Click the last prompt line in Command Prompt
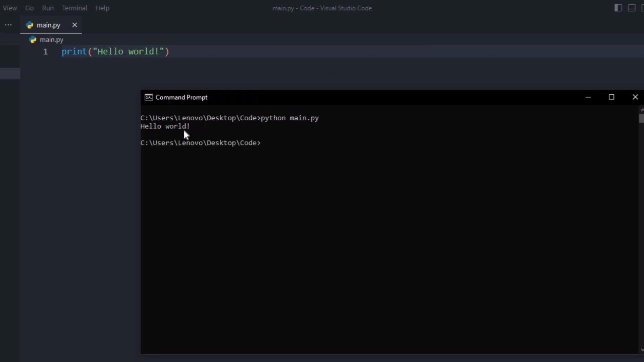Image resolution: width=644 pixels, height=362 pixels. (x=201, y=143)
